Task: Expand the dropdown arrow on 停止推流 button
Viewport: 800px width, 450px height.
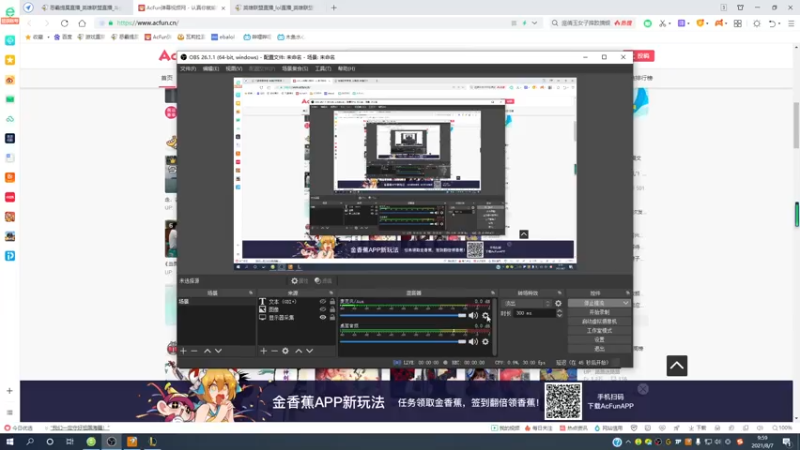Action: 626,303
